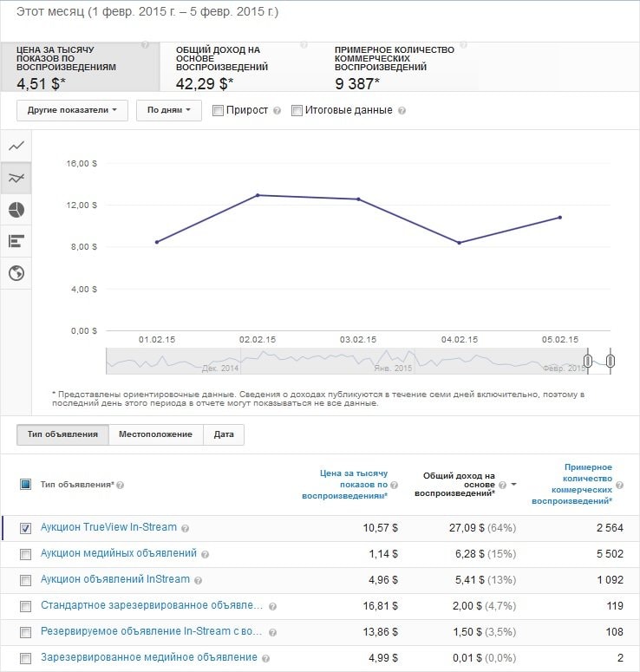Switch to the Местоположение tab
Viewport: 640px width, 672px height.
(155, 434)
